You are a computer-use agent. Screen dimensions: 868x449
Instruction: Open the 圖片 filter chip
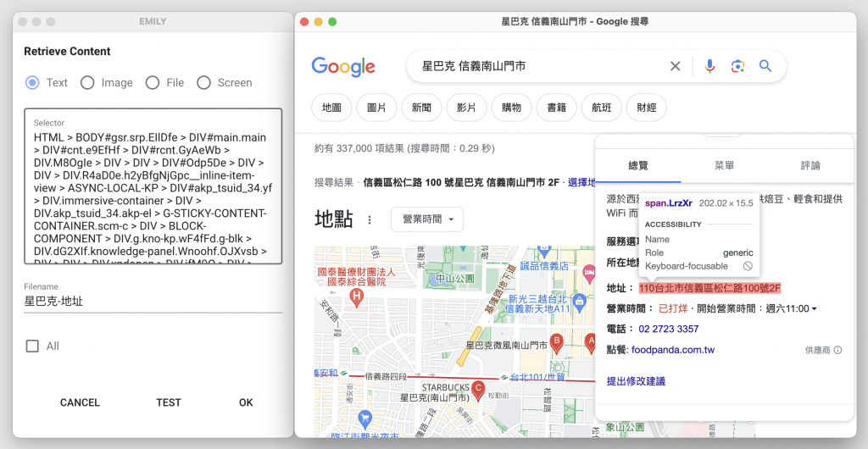376,108
